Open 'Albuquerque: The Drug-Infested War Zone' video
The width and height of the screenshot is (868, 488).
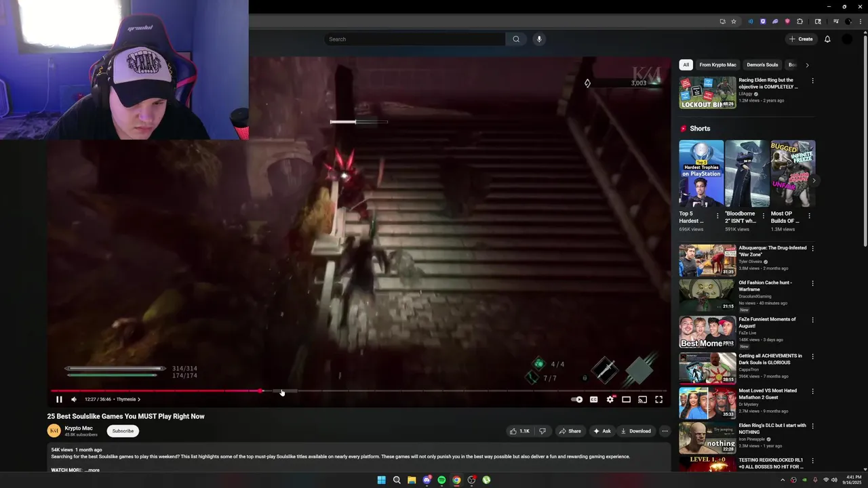[707, 260]
